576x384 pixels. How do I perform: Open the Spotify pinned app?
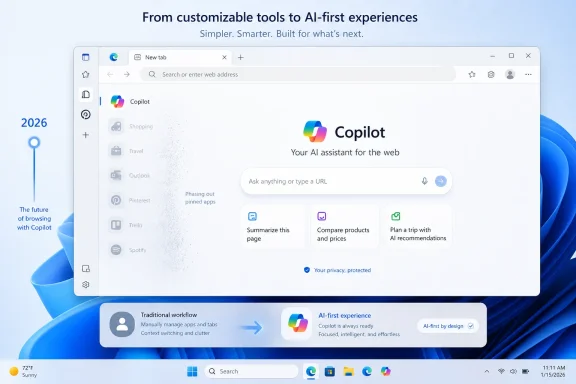coord(128,250)
